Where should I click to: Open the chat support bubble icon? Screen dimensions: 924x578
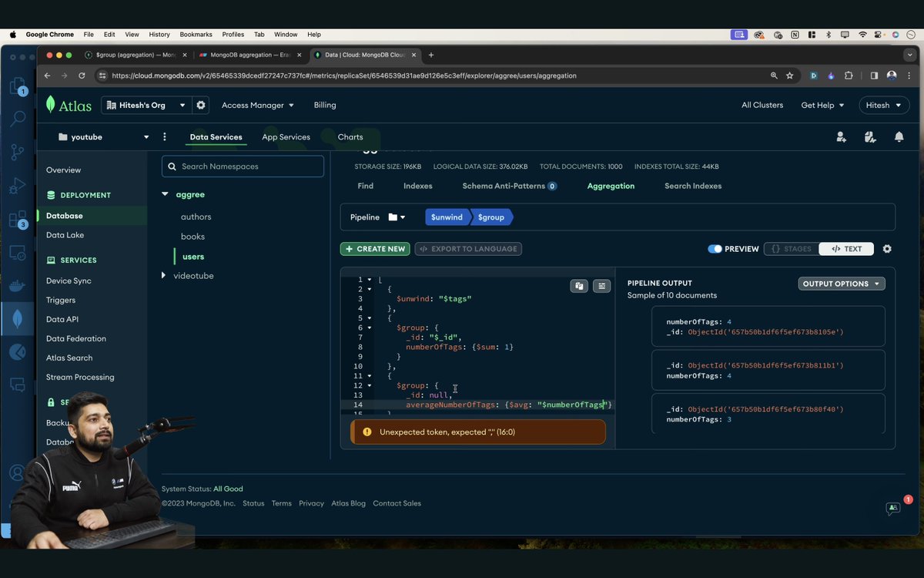pyautogui.click(x=893, y=508)
